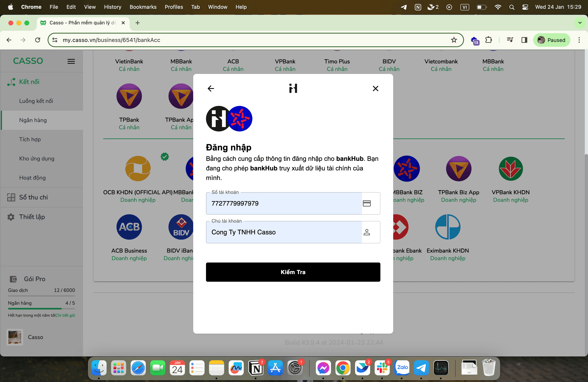Bookmark this page with the star icon
The image size is (588, 382).
pyautogui.click(x=454, y=40)
